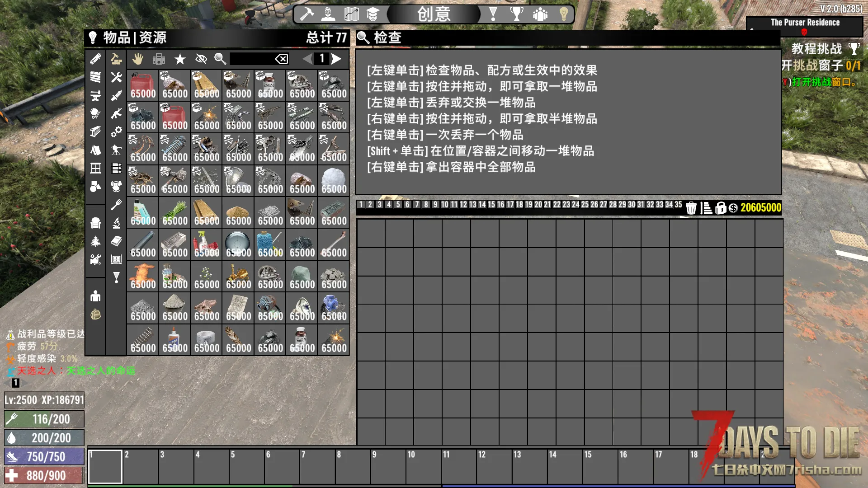Screen dimensions: 868x488
Task: Toggle the inventory lock slots icon
Action: tap(721, 208)
